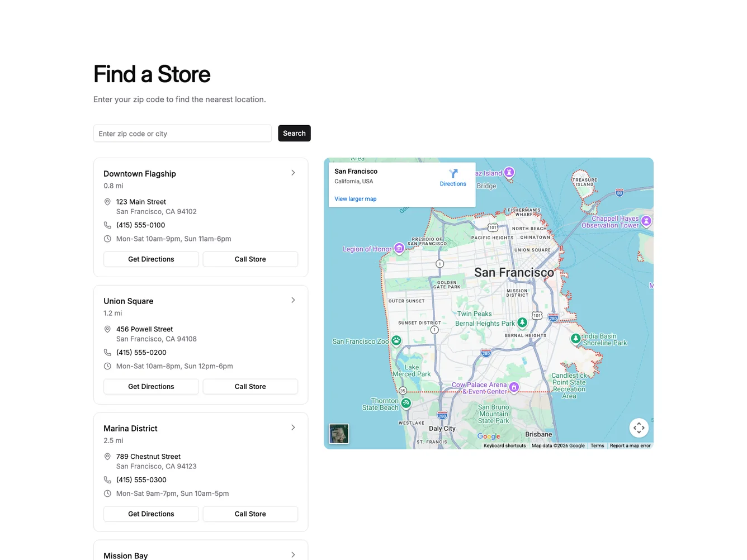Image resolution: width=747 pixels, height=560 pixels.
Task: Click the phone icon next to (415) 555-0100
Action: [x=107, y=225]
